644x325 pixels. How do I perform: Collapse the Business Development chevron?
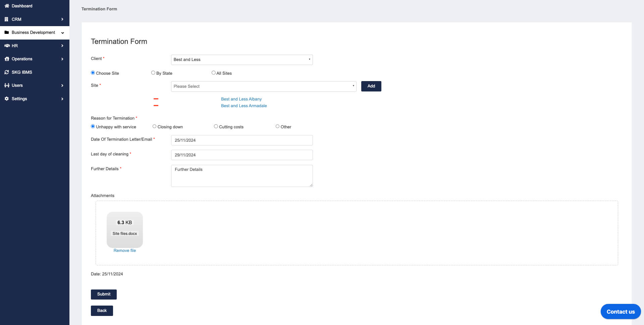[62, 33]
